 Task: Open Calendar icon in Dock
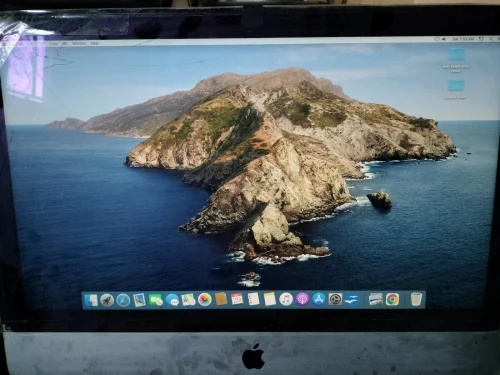[237, 299]
